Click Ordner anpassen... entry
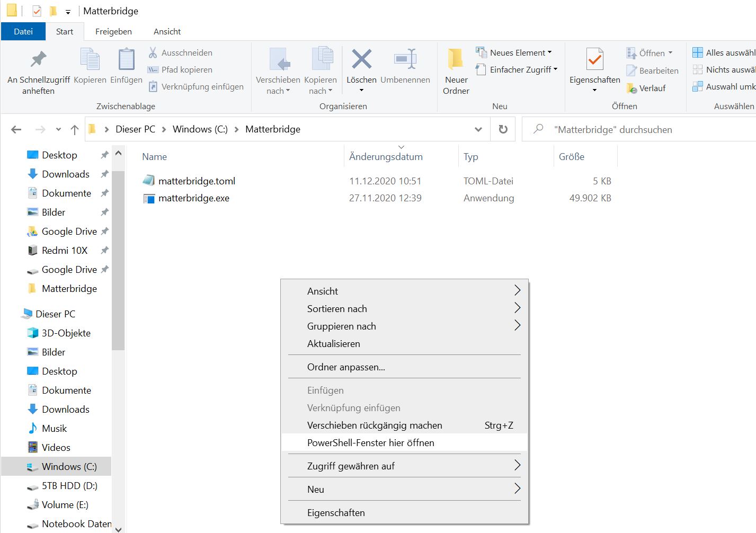 (405, 367)
